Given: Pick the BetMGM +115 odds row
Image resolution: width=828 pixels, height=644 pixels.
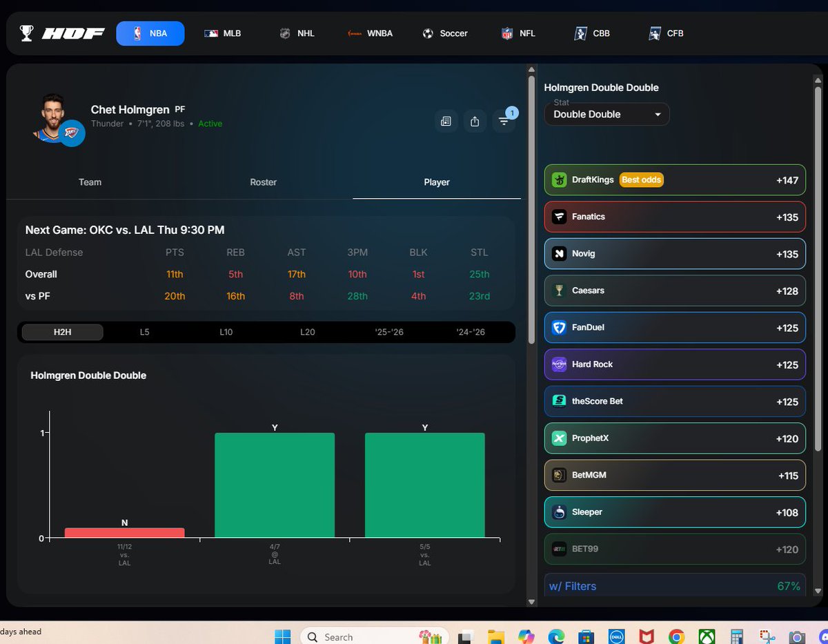Looking at the screenshot, I should [x=675, y=476].
